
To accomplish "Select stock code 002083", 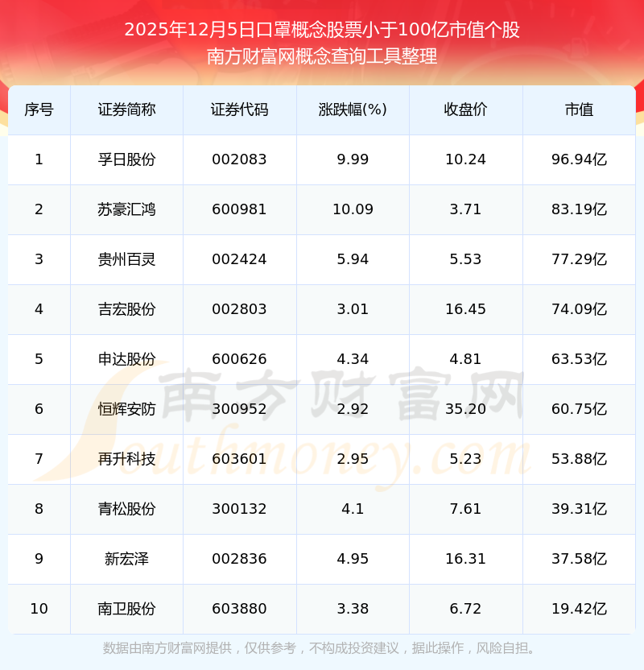I will 239,159.
